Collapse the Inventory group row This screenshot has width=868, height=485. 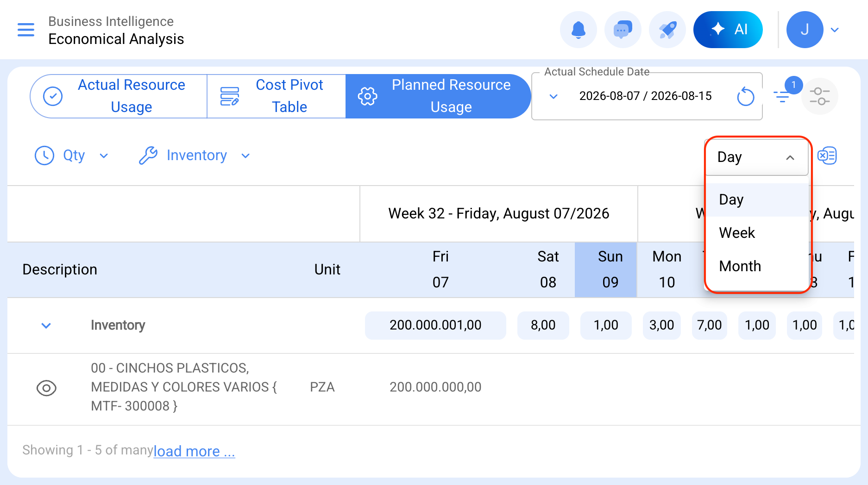pos(46,325)
